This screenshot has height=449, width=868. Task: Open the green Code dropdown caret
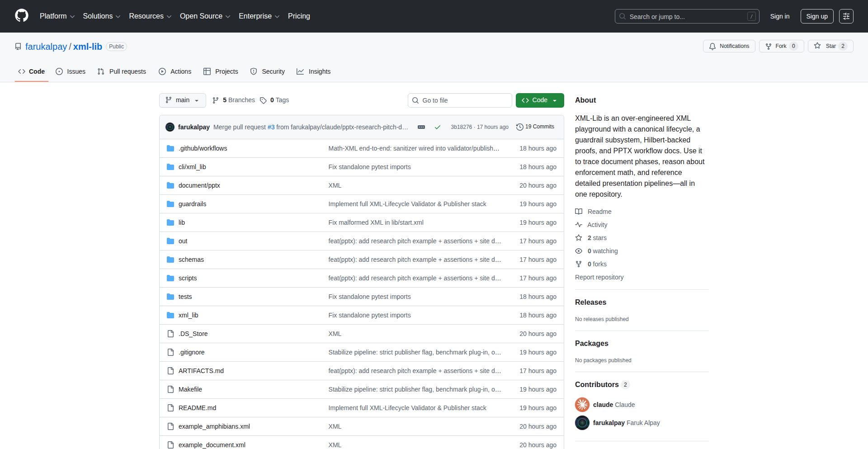[x=555, y=100]
